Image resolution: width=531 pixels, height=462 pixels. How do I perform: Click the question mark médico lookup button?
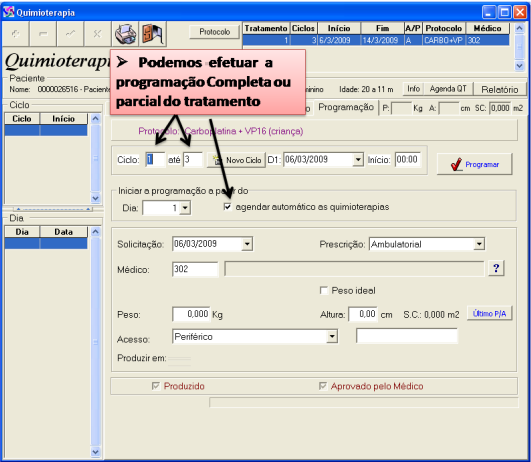click(496, 269)
